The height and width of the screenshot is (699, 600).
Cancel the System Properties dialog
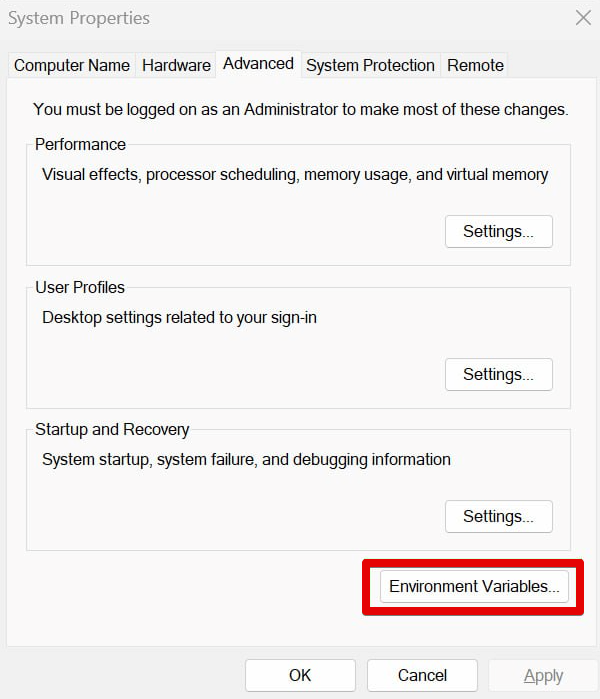(x=422, y=675)
